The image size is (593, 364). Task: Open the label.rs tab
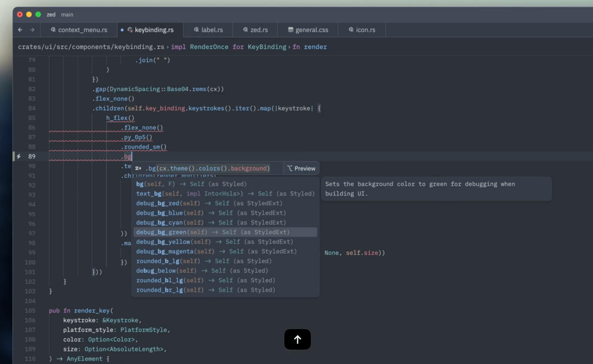[208, 30]
